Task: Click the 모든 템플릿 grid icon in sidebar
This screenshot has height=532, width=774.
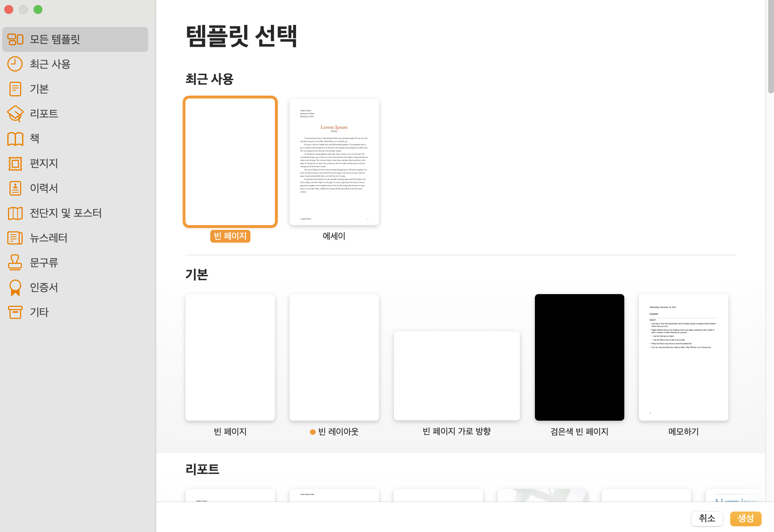Action: coord(15,39)
